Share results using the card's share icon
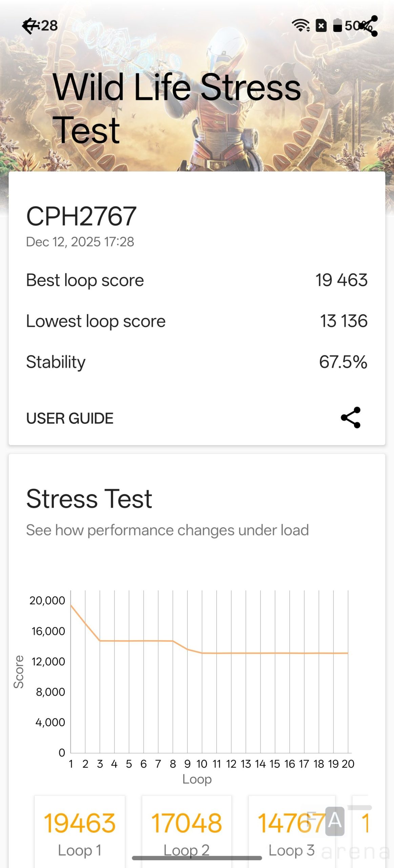The image size is (394, 868). [351, 417]
